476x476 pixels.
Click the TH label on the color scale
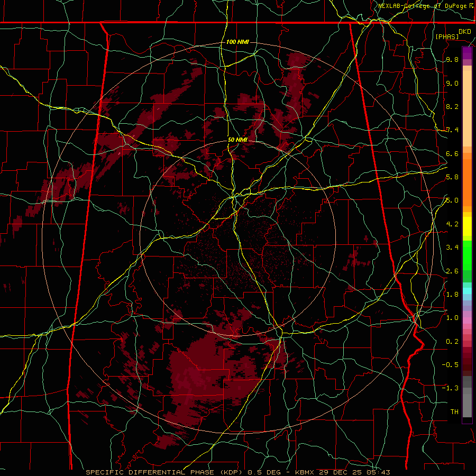(x=454, y=411)
